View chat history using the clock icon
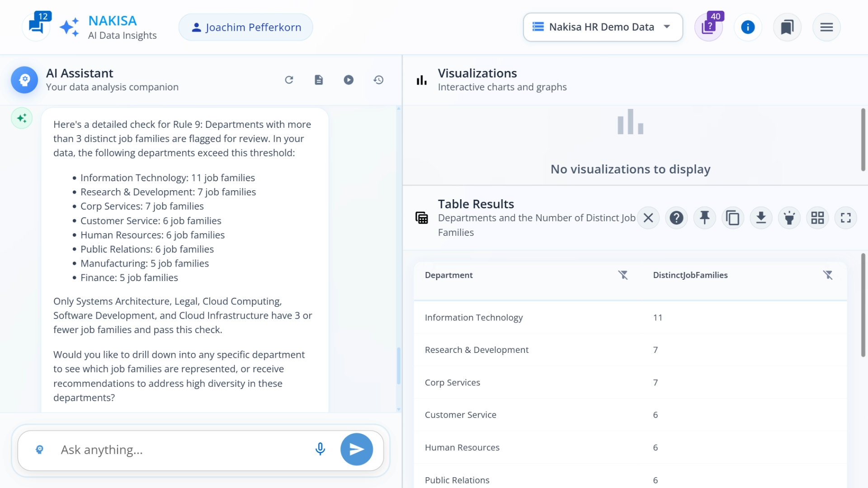Image resolution: width=868 pixels, height=488 pixels. pyautogui.click(x=378, y=80)
